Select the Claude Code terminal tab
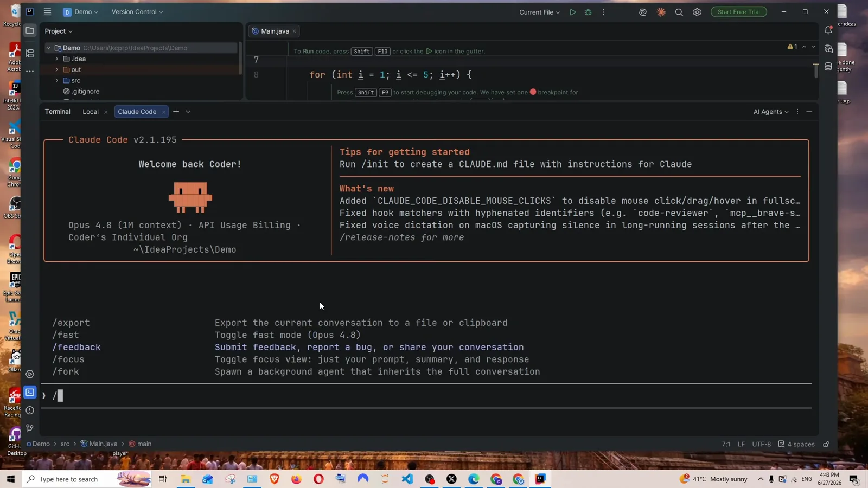This screenshot has height=488, width=868. click(137, 112)
